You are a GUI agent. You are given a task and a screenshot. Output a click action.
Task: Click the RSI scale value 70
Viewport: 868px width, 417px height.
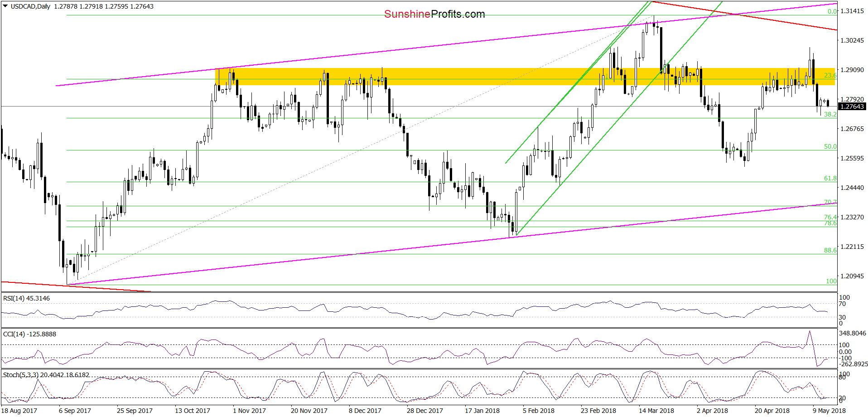click(843, 304)
